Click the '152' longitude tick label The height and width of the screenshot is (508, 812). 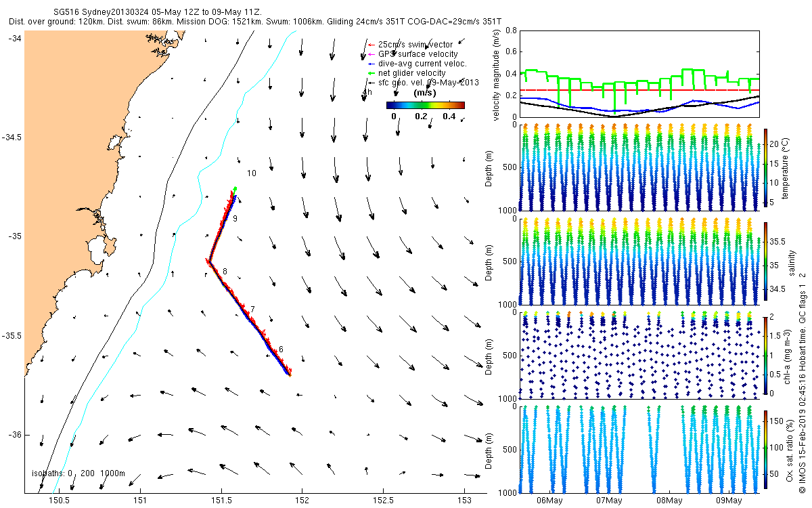click(x=302, y=501)
